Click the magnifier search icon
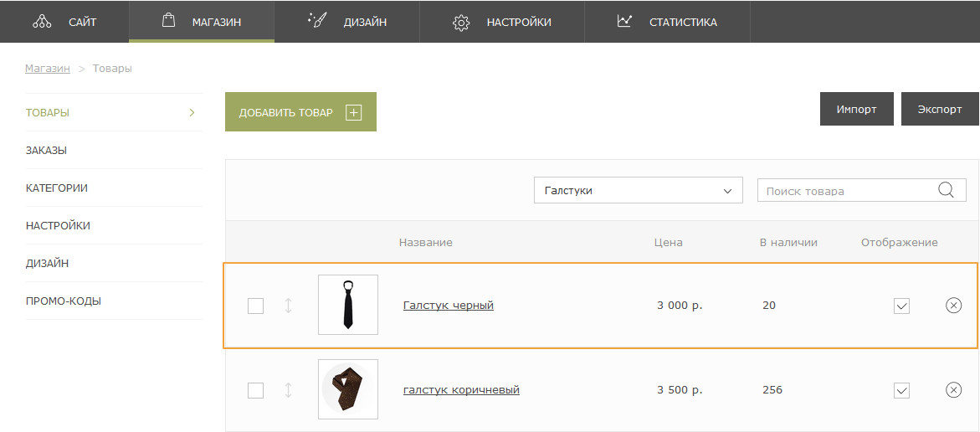Viewport: 980px width, 432px height. tap(947, 189)
